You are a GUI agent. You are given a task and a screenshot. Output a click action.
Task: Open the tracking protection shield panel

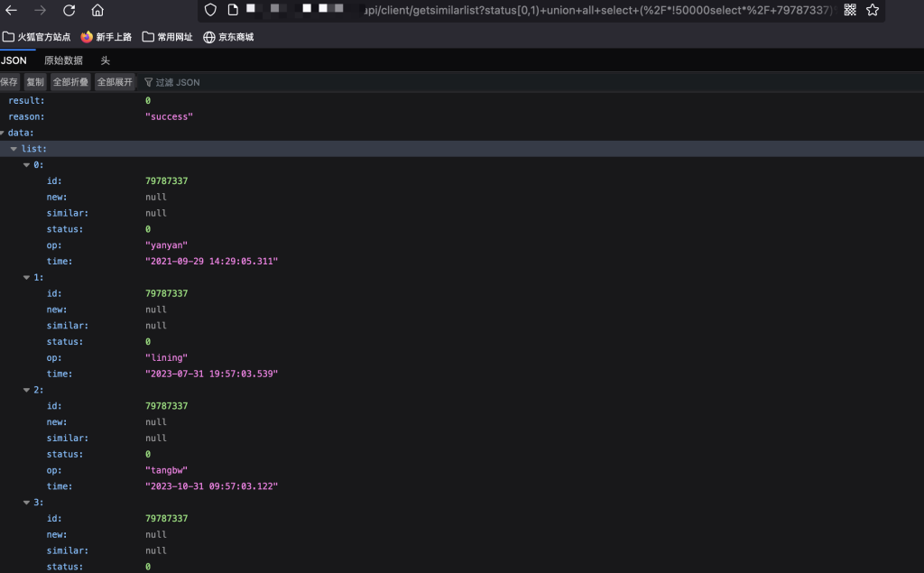210,9
